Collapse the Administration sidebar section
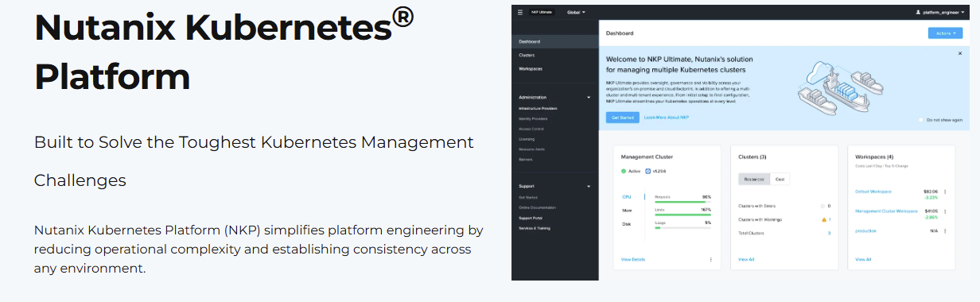The width and height of the screenshot is (980, 302). click(589, 97)
